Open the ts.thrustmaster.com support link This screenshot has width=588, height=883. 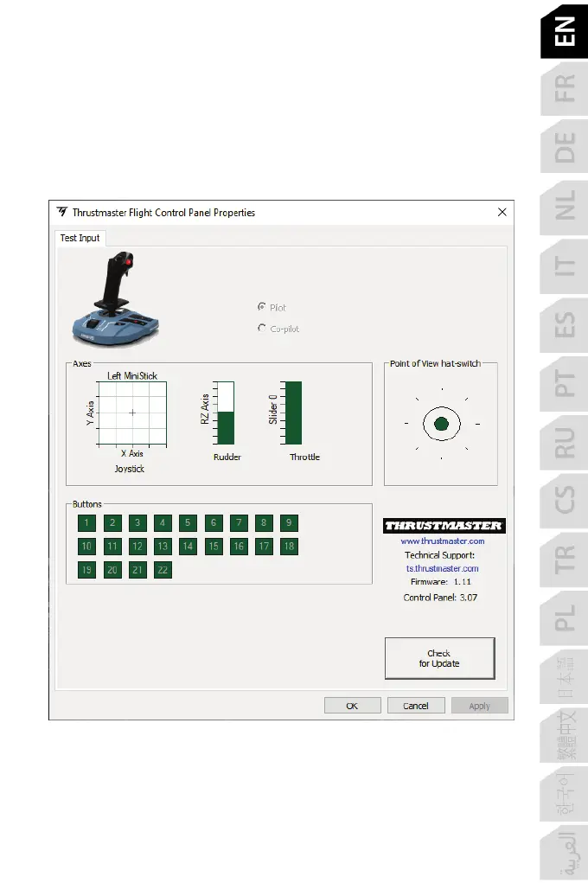point(443,569)
